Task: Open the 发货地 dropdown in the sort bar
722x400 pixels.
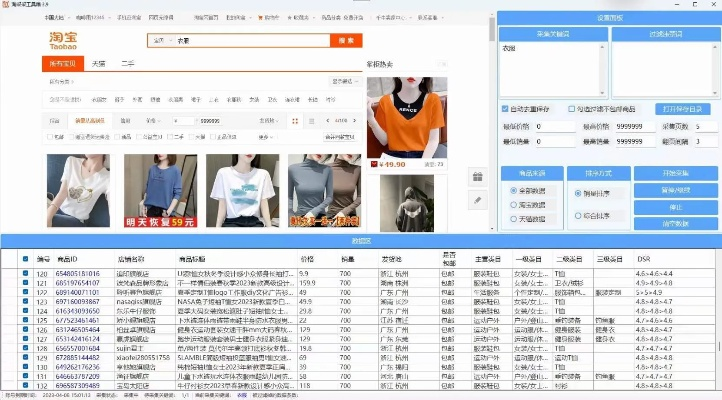Action: [x=269, y=121]
